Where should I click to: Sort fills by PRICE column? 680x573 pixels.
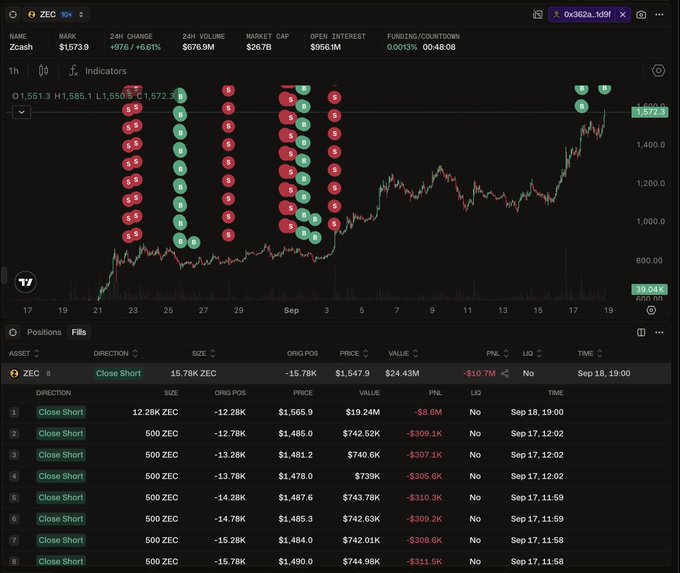pos(354,354)
